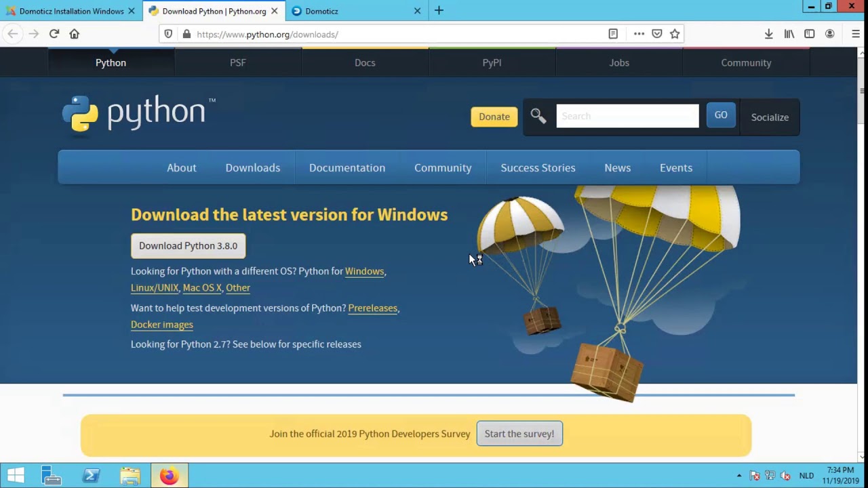The image size is (868, 488).
Task: Close the Domoticz tab
Action: coord(417,11)
